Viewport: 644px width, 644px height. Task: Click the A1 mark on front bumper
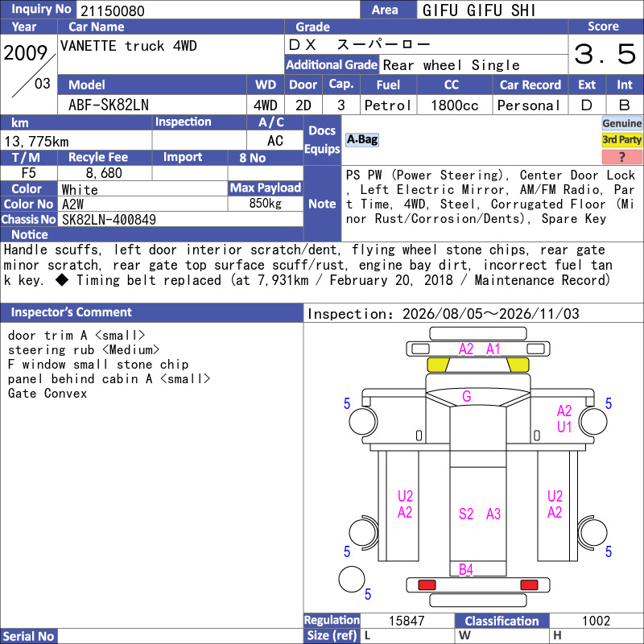click(493, 349)
